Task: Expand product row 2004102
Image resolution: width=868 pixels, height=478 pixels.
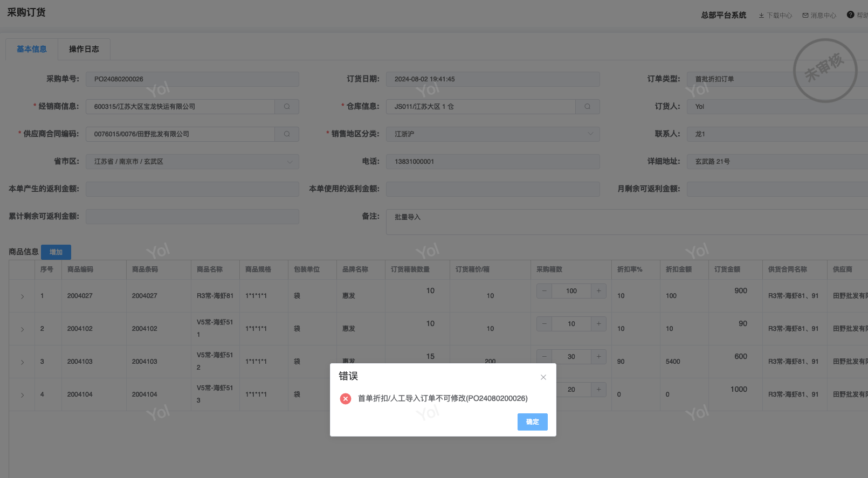Action: 22,329
